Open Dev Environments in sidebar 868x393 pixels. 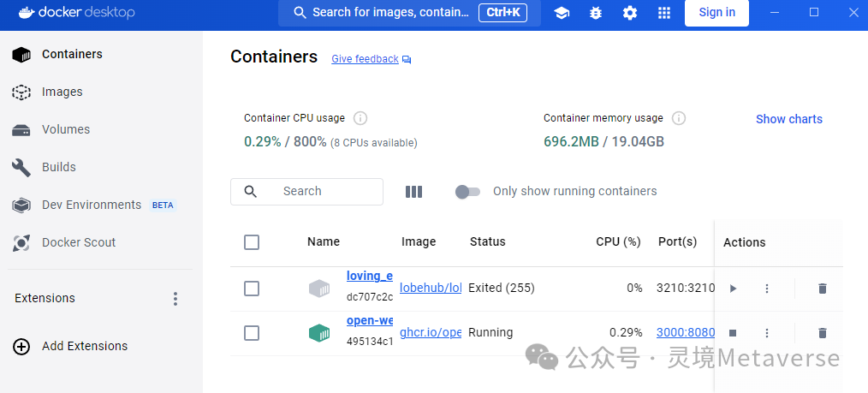pos(101,205)
